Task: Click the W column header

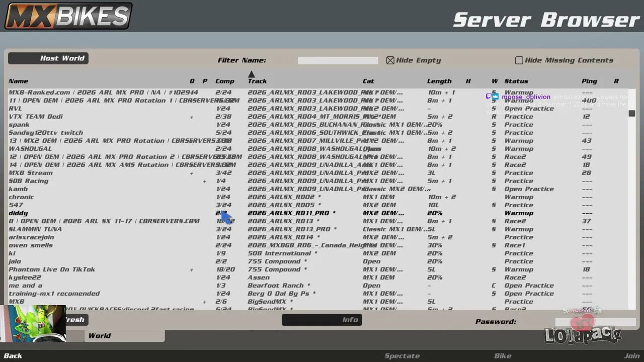Action: 495,81
